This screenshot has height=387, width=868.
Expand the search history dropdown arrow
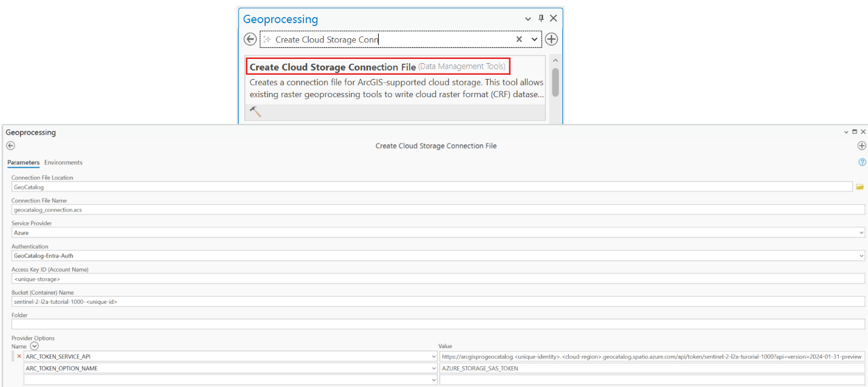(534, 39)
